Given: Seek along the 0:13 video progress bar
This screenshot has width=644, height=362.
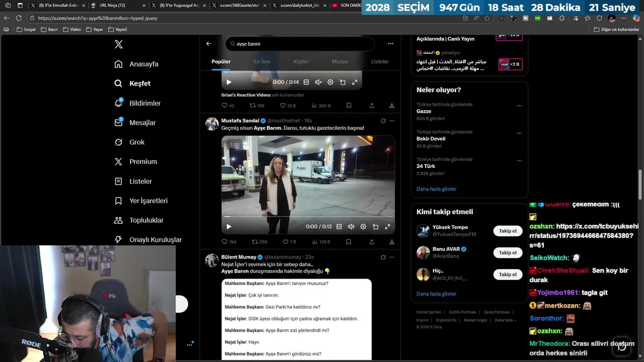Looking at the screenshot, I should [x=308, y=217].
